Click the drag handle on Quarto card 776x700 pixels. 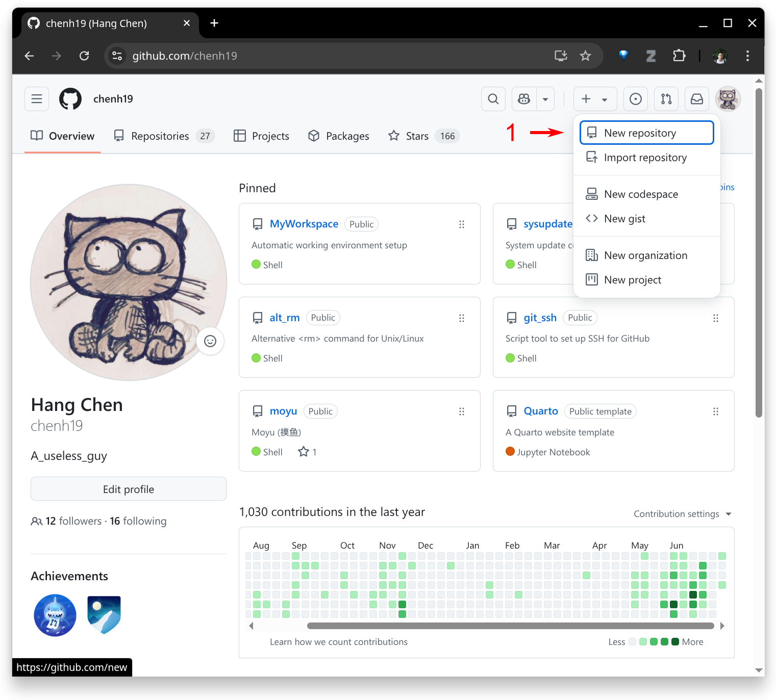point(716,411)
